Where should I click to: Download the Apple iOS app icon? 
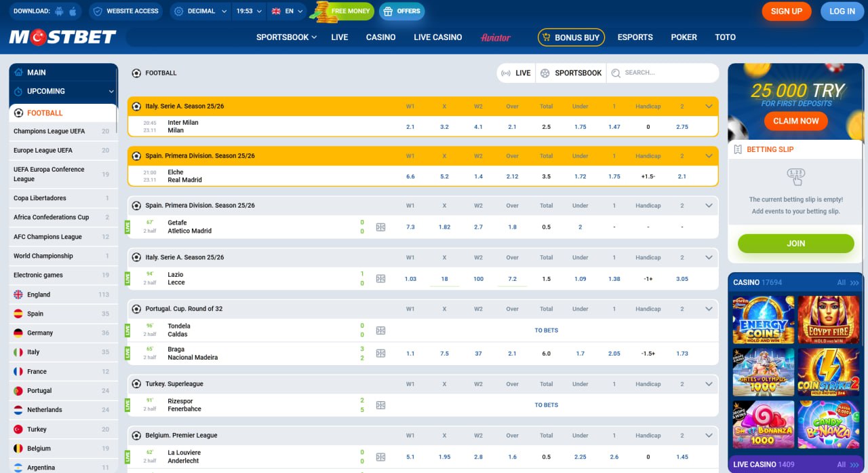pos(73,12)
